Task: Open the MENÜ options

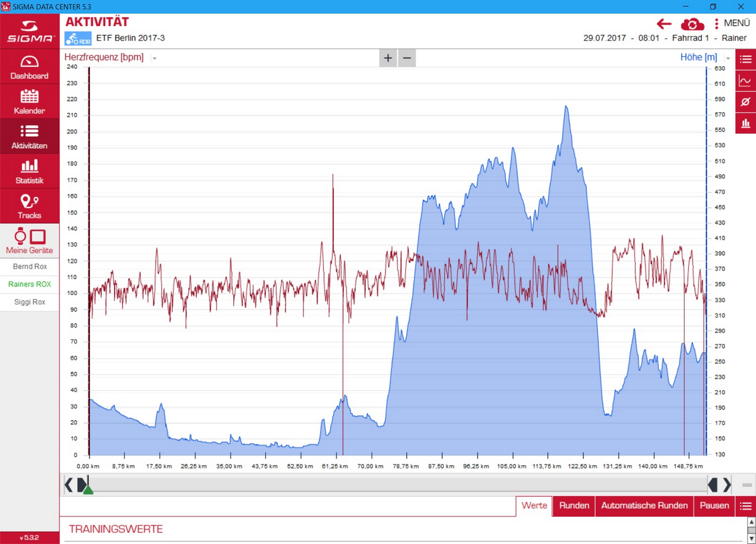Action: 731,23
